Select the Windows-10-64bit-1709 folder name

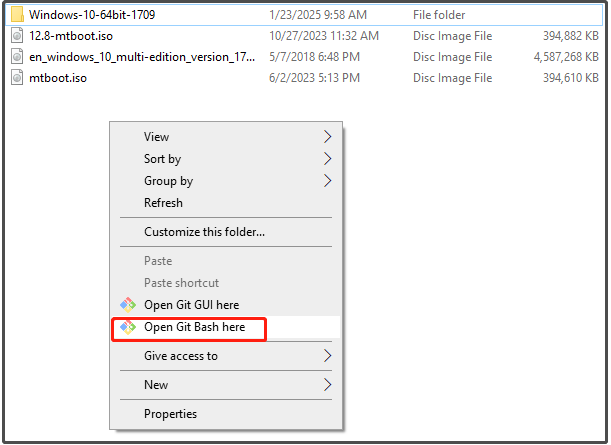point(92,15)
